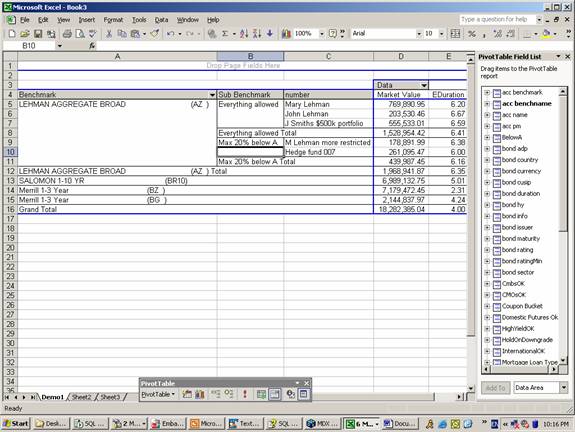Click the 'Type a question for help' box
The width and height of the screenshot is (575, 432).
point(497,19)
